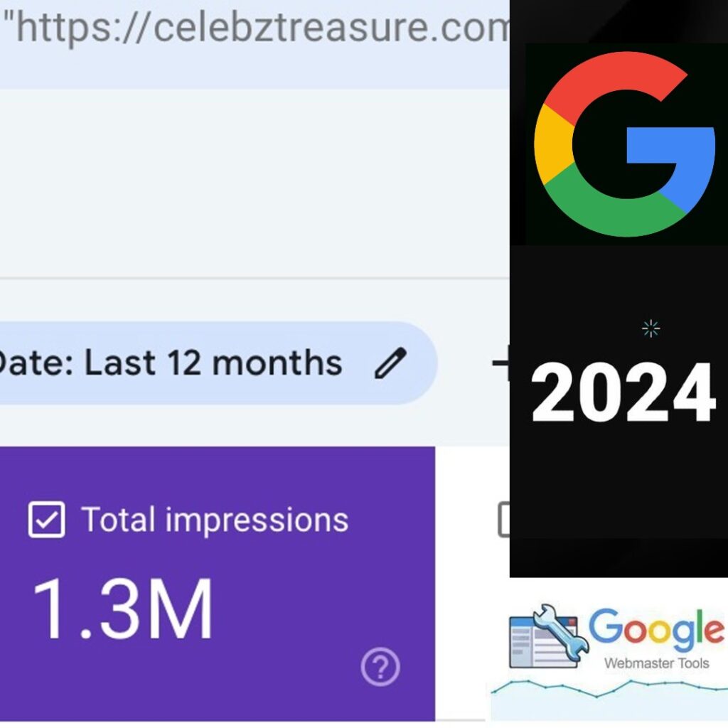The height and width of the screenshot is (728, 728).
Task: Toggle the Total impressions checkbox
Action: [x=46, y=519]
